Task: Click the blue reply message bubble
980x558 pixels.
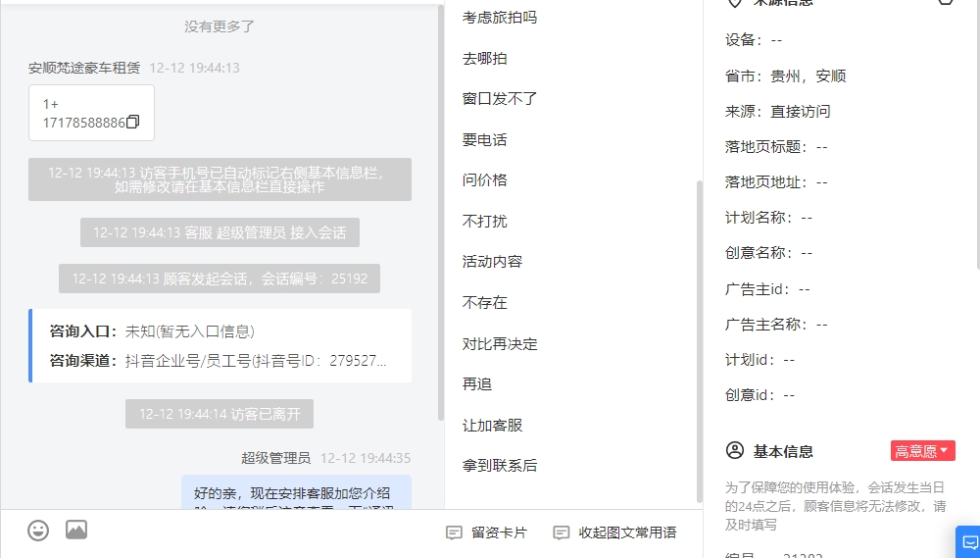Action: click(x=296, y=492)
